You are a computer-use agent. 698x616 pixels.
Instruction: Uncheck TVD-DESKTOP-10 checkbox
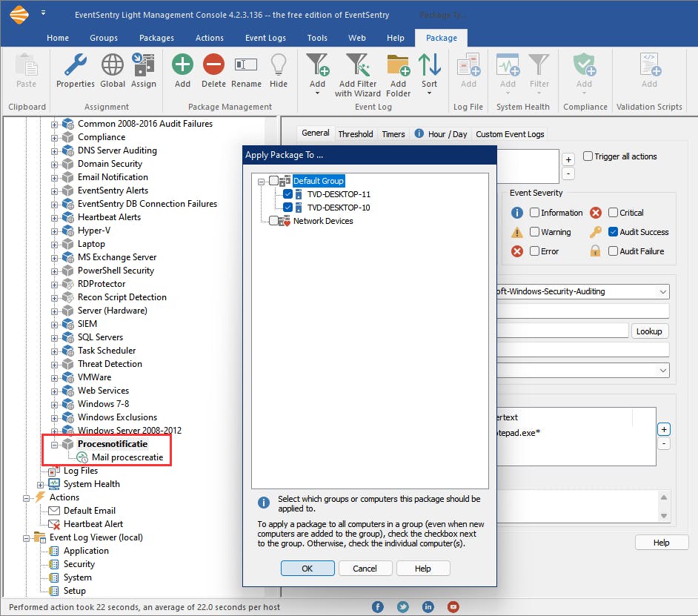(287, 207)
